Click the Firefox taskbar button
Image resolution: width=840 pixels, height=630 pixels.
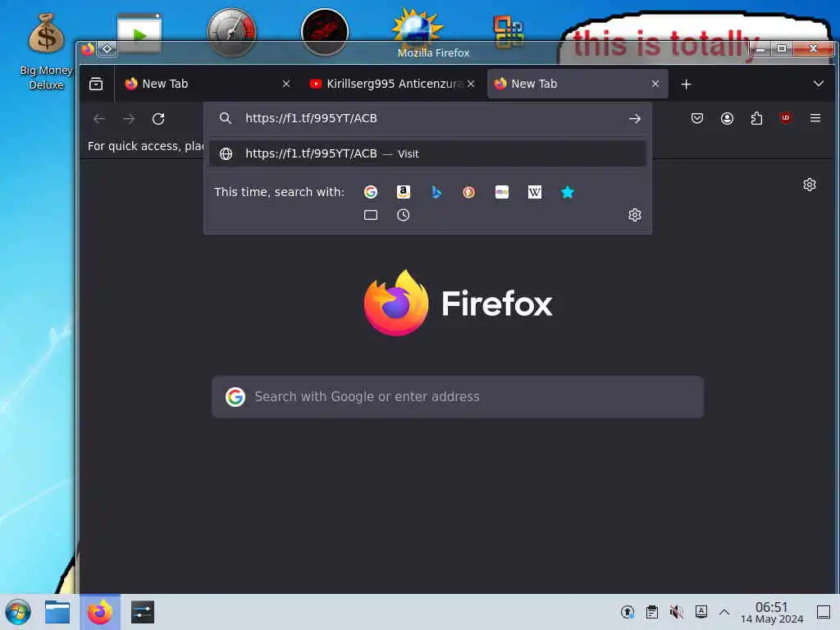(100, 612)
